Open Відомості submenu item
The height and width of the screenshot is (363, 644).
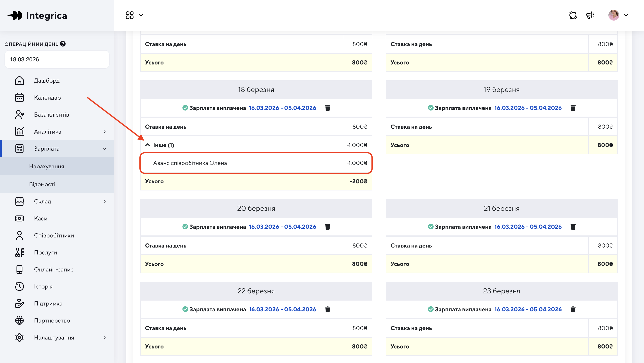click(42, 184)
